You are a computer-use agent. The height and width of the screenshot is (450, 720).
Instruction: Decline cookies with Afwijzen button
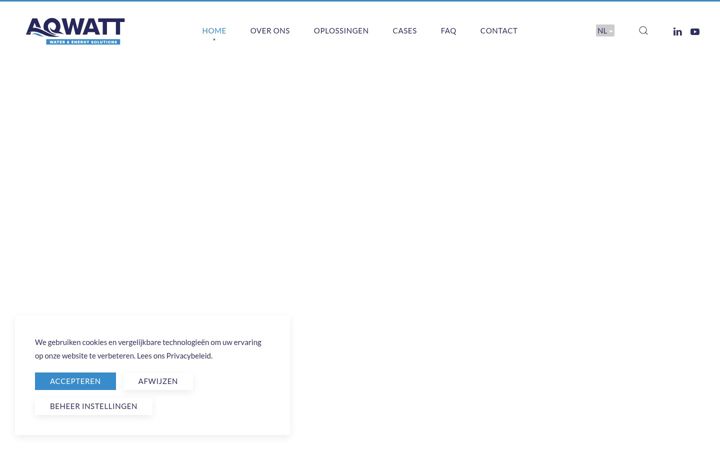point(158,381)
